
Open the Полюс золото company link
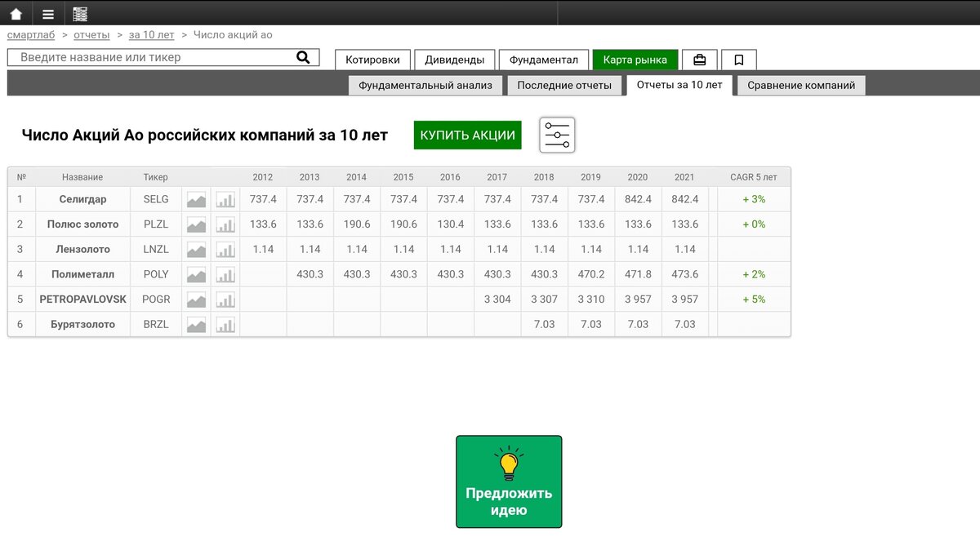click(x=82, y=224)
